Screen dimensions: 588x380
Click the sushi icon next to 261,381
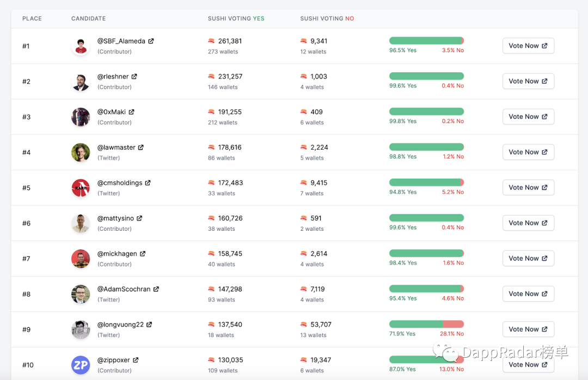[211, 41]
